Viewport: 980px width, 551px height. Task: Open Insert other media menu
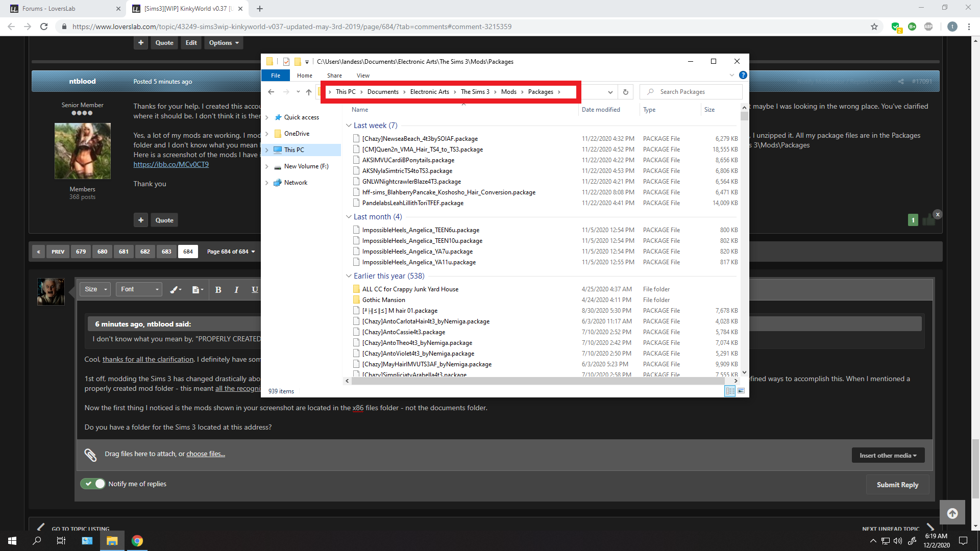click(888, 456)
